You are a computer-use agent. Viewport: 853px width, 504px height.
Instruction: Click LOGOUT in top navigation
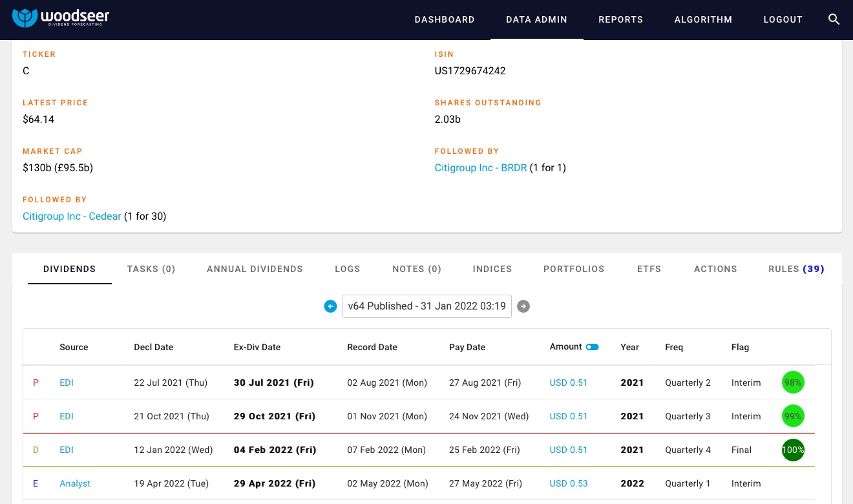(x=783, y=19)
